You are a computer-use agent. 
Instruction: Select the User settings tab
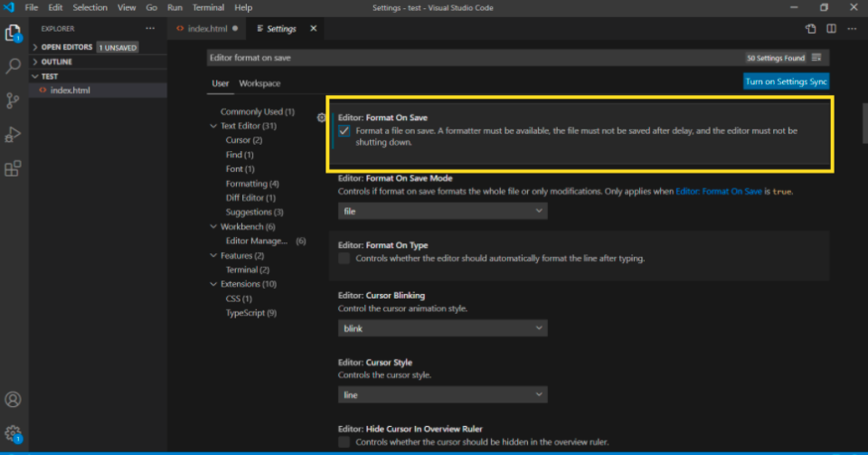click(221, 83)
